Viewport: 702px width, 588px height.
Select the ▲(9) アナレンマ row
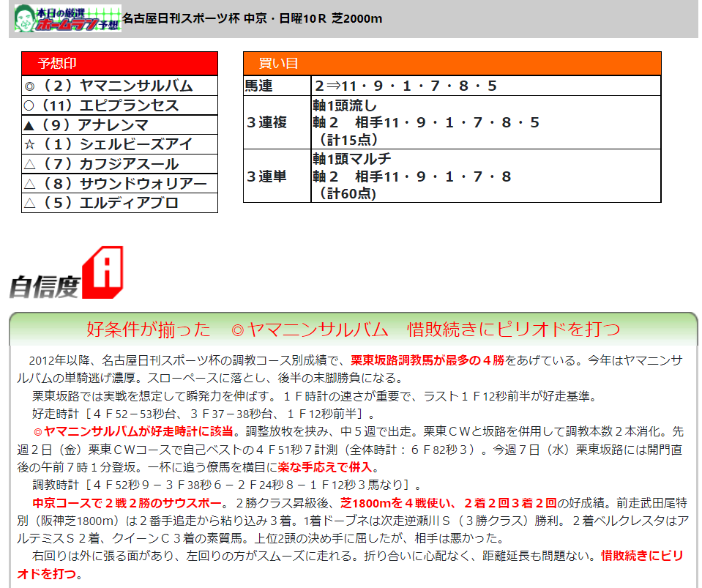[x=119, y=125]
